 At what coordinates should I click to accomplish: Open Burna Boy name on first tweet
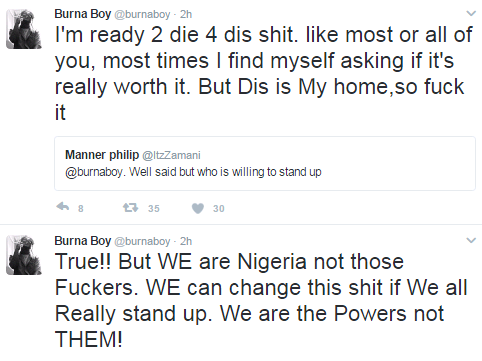(x=83, y=14)
